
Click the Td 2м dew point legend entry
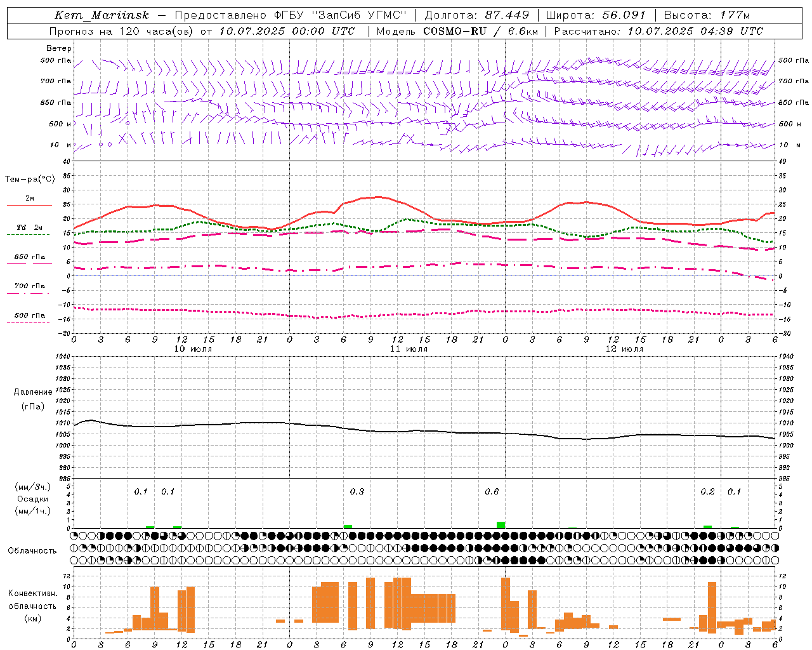pos(29,227)
